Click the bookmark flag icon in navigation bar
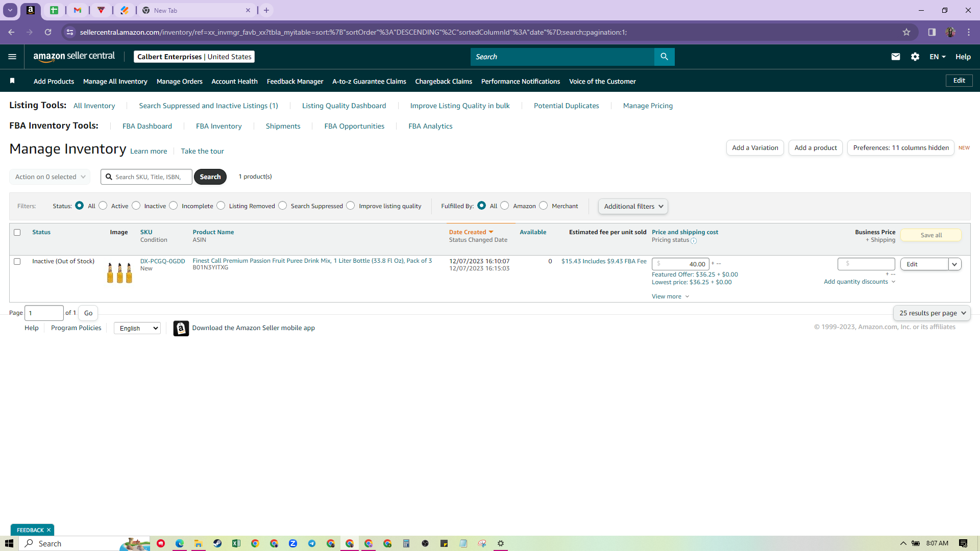Image resolution: width=980 pixels, height=551 pixels. 12,81
